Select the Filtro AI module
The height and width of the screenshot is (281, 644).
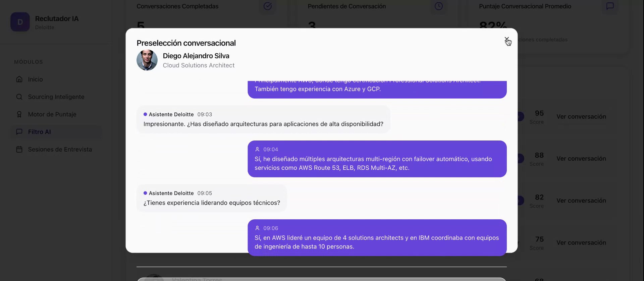56,132
